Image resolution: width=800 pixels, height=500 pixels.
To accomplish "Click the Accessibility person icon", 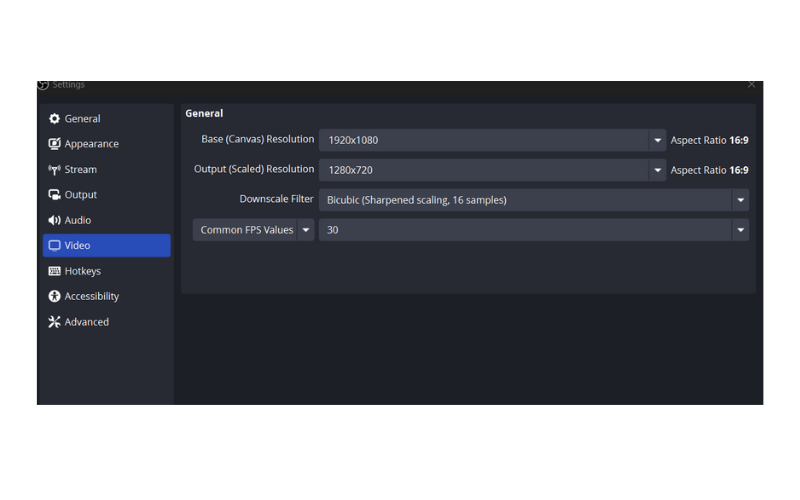I will pyautogui.click(x=54, y=296).
